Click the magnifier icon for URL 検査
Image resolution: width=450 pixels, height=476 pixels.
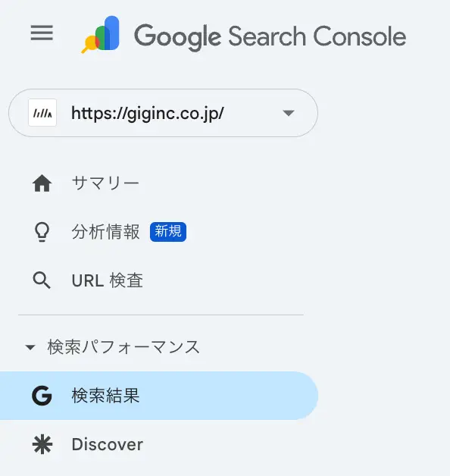(42, 280)
